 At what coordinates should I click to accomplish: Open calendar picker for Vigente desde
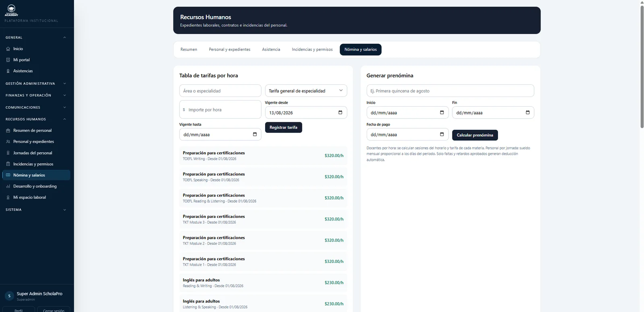(x=340, y=113)
